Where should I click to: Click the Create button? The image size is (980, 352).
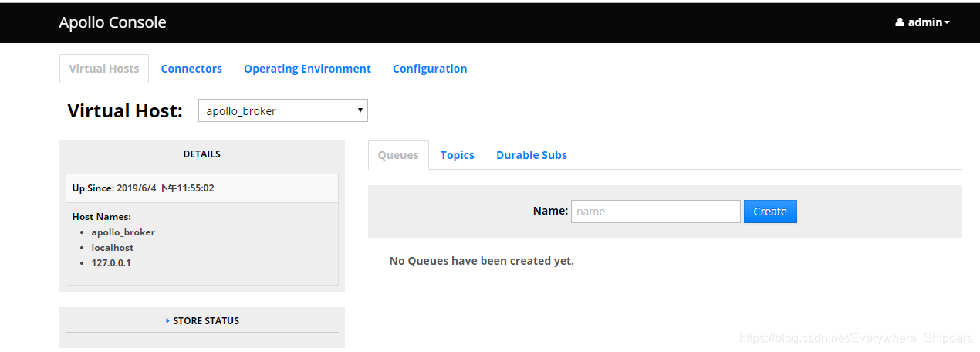click(x=770, y=212)
